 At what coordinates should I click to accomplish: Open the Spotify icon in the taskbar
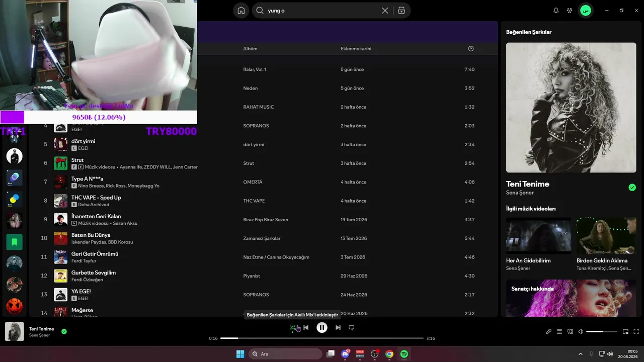[404, 354]
